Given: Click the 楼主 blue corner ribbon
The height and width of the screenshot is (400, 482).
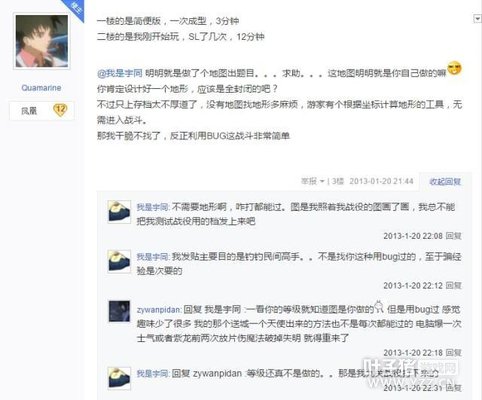Looking at the screenshot, I should 77,9.
